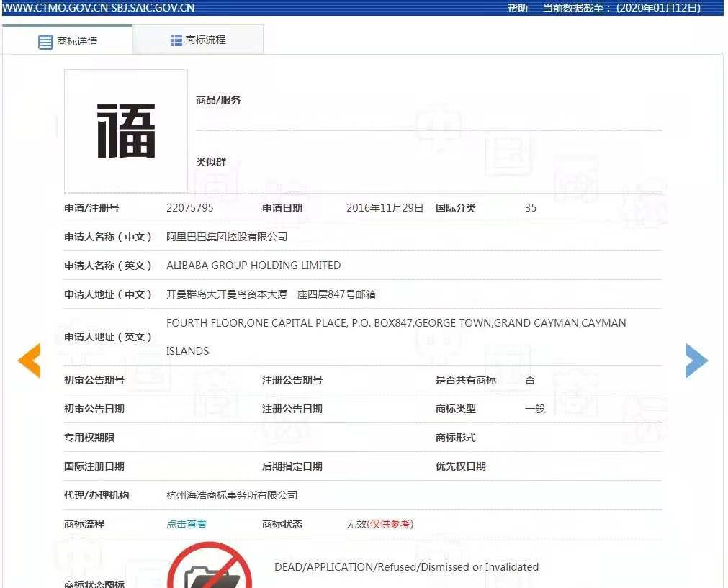The image size is (728, 588).
Task: Click the 后期指定日期 label
Action: click(x=292, y=466)
